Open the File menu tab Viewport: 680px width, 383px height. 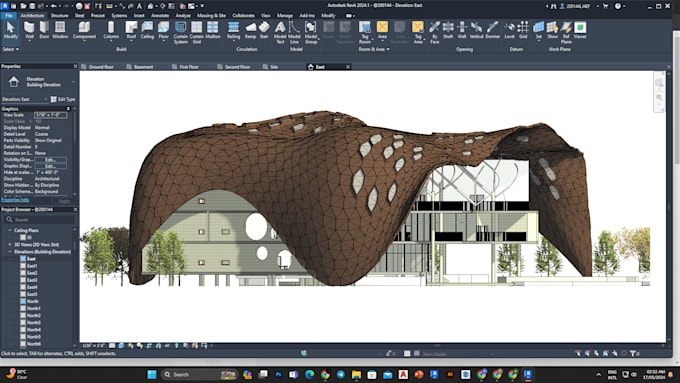(9, 16)
